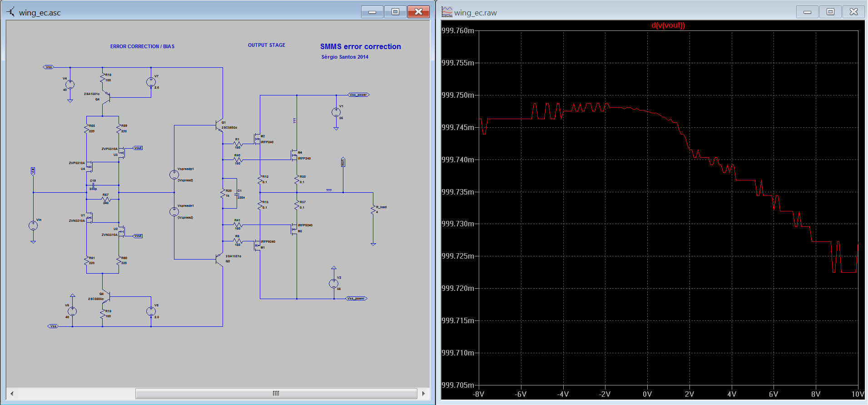The image size is (868, 405).
Task: Minimize the wing_ec.raw plot window
Action: [808, 12]
